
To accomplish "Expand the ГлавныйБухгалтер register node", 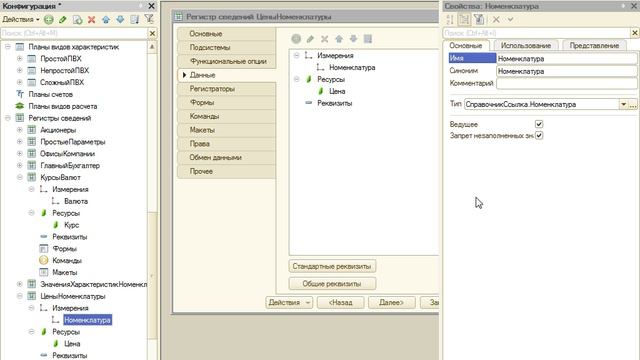I will coord(19,165).
